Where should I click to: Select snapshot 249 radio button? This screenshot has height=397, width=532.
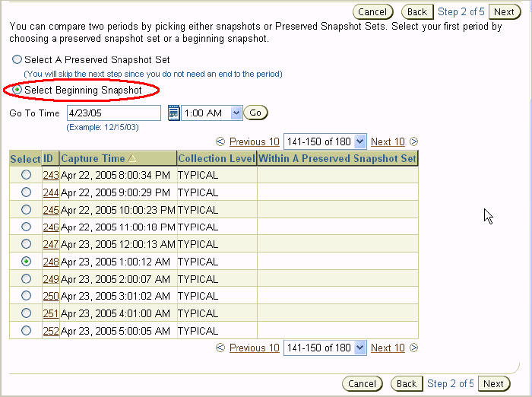(26, 278)
